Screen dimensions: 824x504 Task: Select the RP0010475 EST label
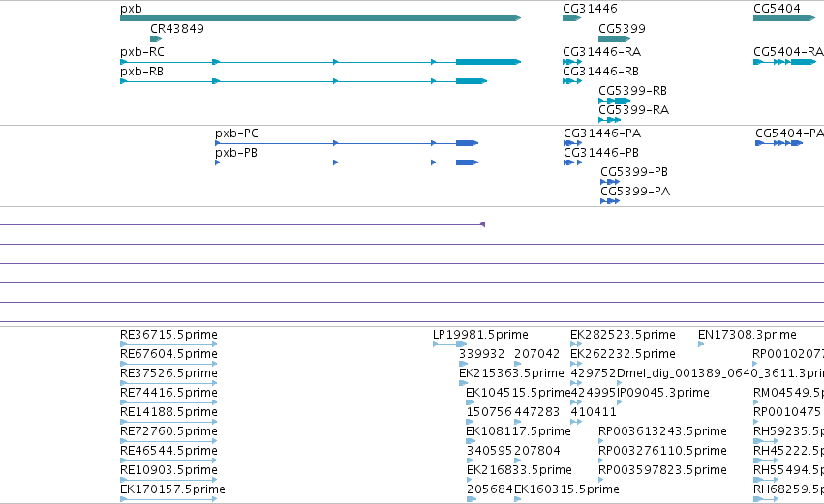click(786, 412)
